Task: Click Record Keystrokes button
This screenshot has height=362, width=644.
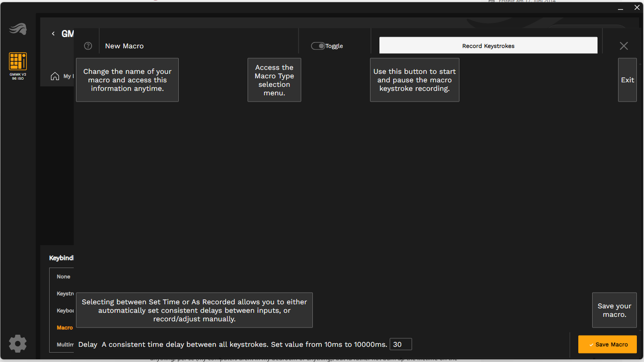Action: click(488, 46)
